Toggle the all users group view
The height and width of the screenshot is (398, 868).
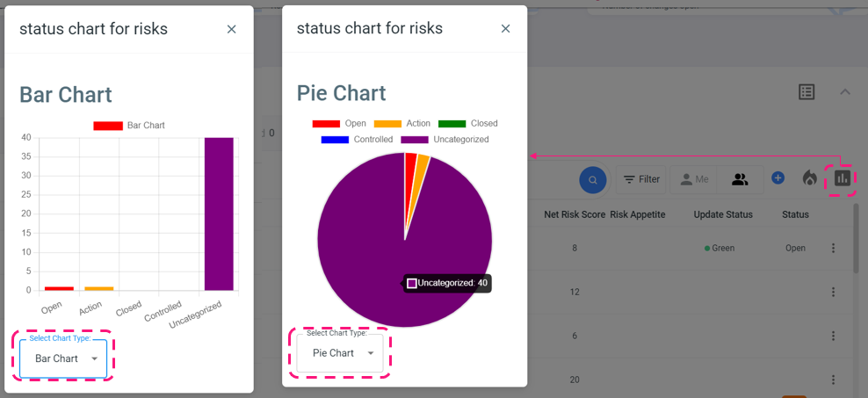pos(740,180)
